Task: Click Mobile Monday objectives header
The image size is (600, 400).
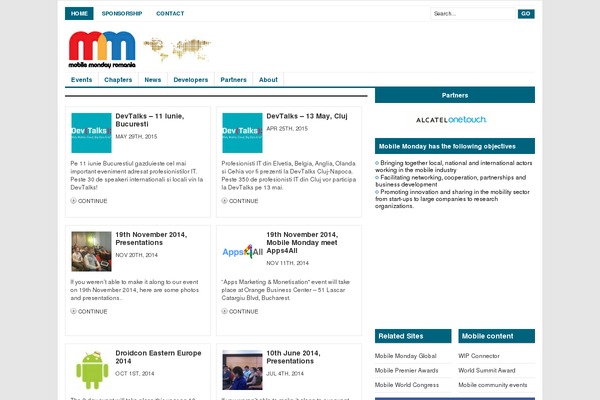Action: tap(455, 146)
